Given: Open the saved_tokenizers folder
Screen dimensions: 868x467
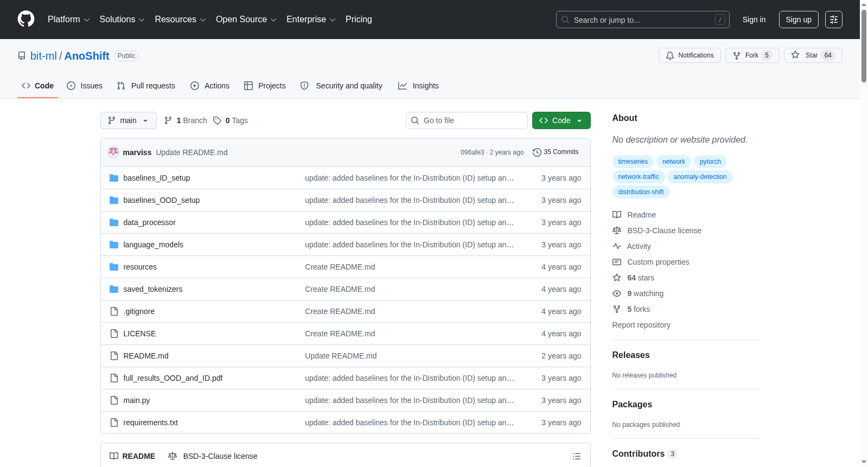Looking at the screenshot, I should coord(153,289).
